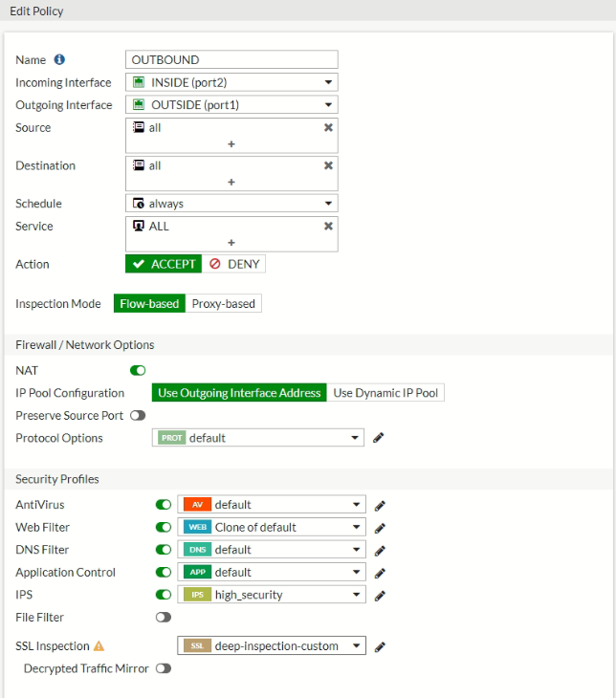Edit the Web Filter profile pencil icon
This screenshot has width=616, height=698.
click(380, 528)
